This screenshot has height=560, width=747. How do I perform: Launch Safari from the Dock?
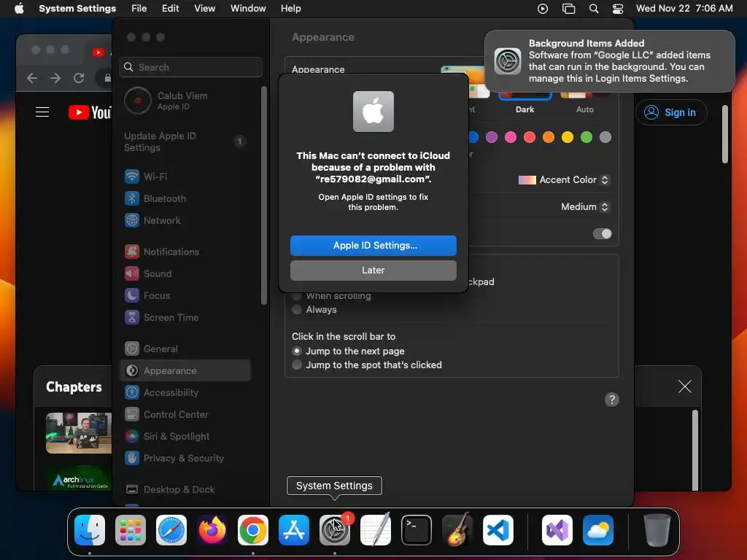coord(171,530)
